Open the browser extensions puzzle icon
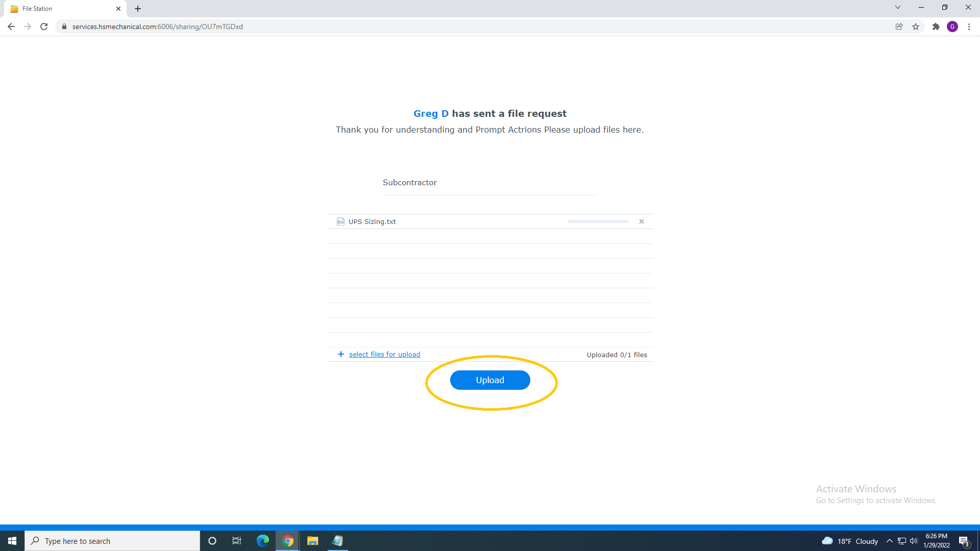This screenshot has width=980, height=551. coord(936,27)
